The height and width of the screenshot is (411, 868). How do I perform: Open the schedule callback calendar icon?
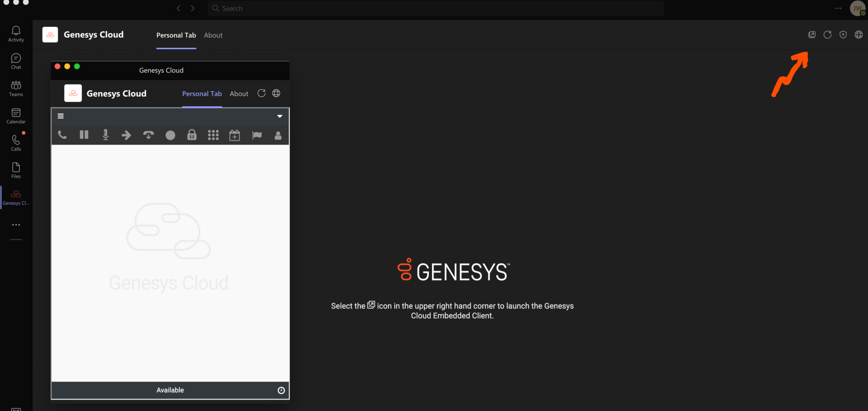pyautogui.click(x=234, y=135)
